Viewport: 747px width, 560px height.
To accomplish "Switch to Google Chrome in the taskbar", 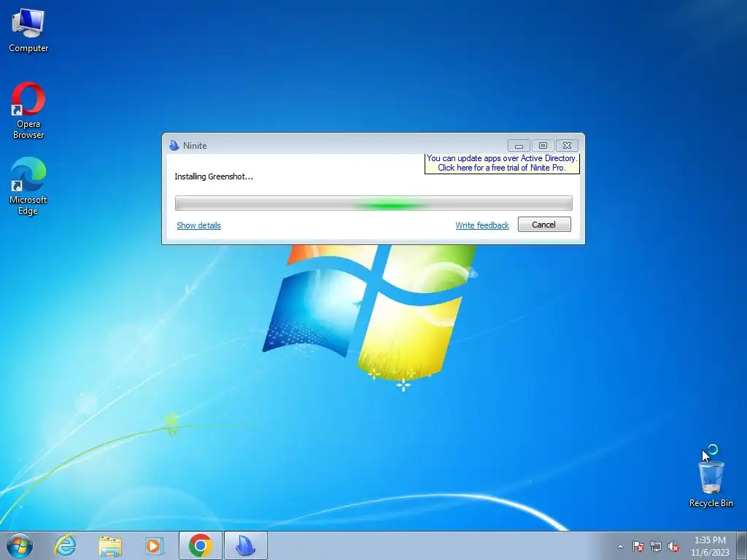I will point(201,545).
